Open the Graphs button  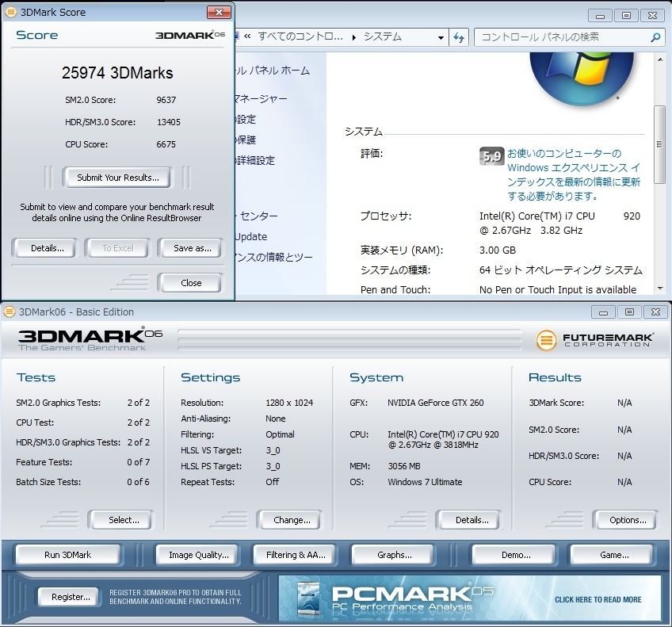pos(393,555)
